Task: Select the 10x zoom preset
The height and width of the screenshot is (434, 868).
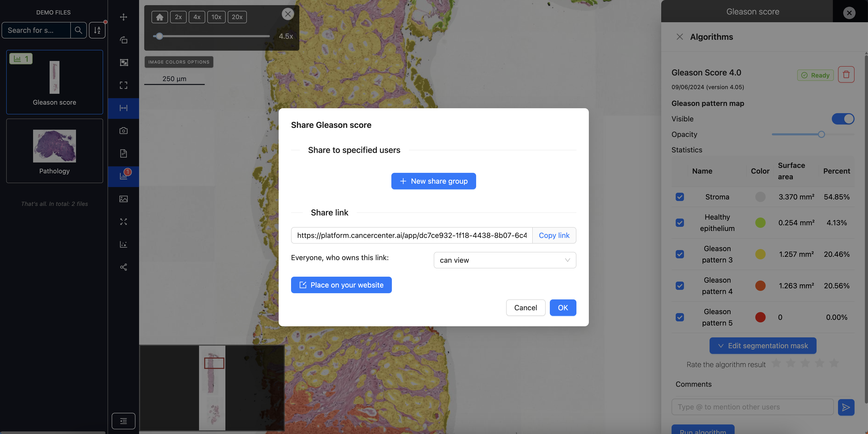Action: coord(216,17)
